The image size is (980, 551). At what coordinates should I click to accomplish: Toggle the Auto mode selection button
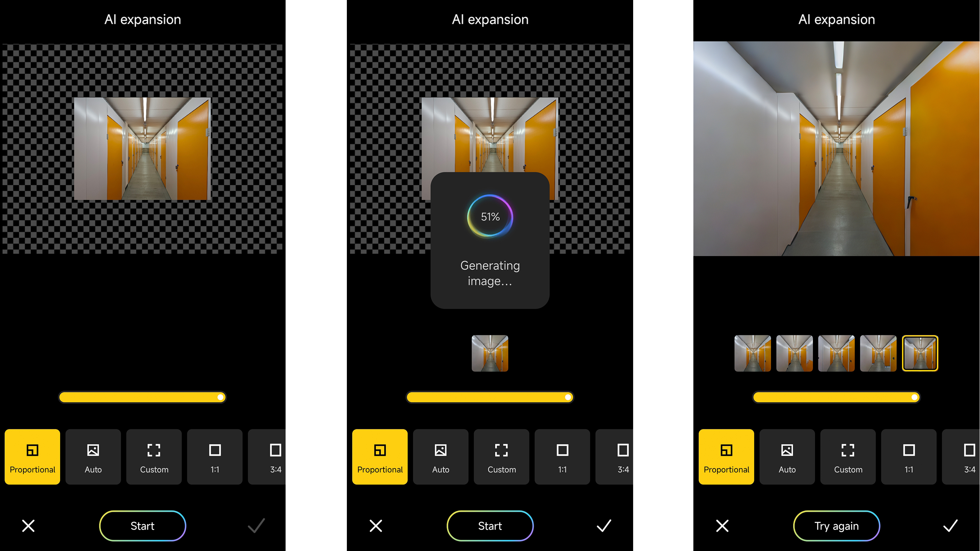tap(93, 457)
